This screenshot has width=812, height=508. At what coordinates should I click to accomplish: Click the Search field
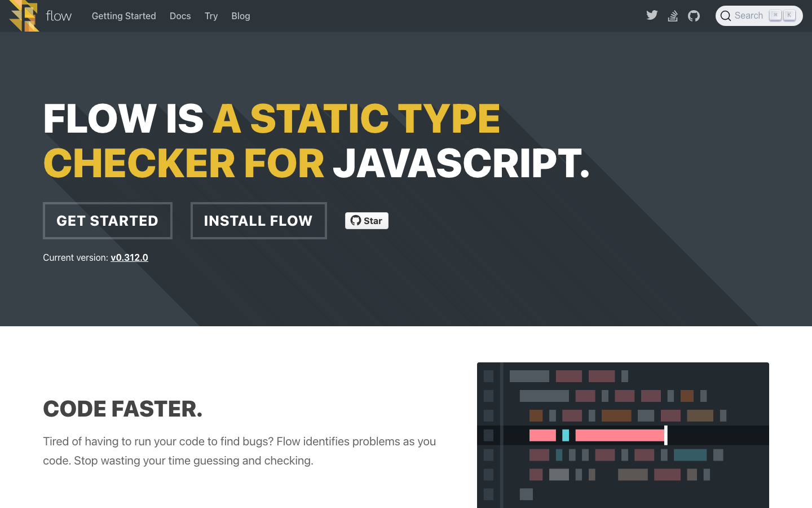759,16
